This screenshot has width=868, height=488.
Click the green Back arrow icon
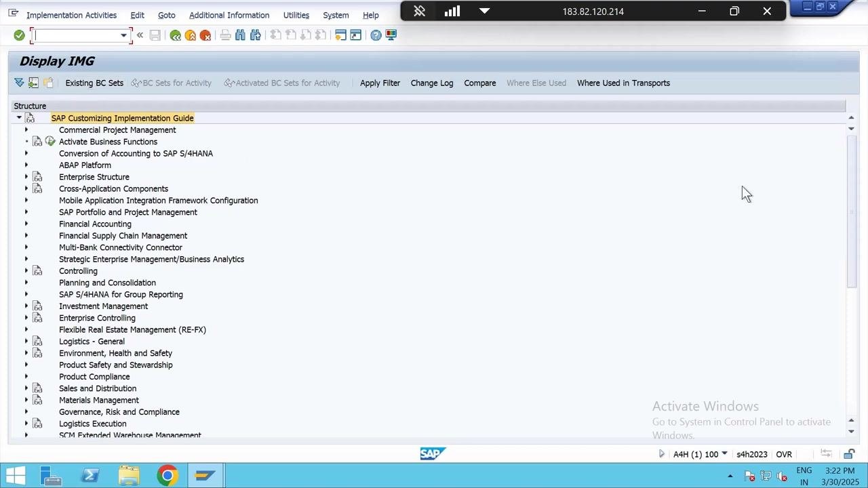click(176, 35)
